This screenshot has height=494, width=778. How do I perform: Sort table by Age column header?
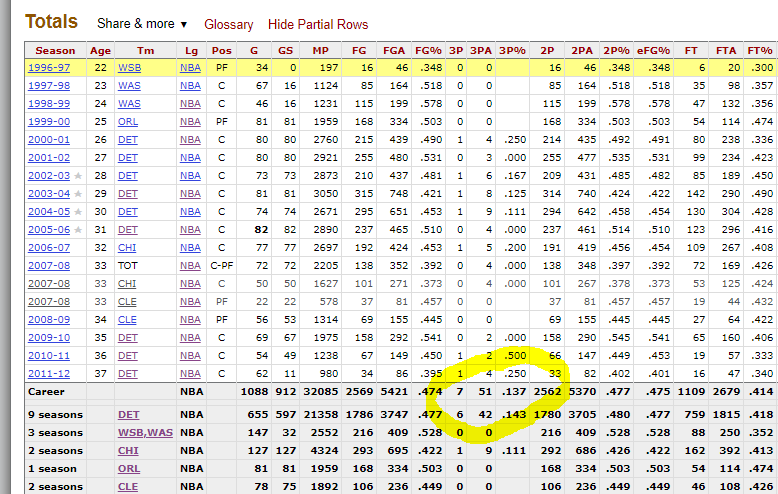[x=100, y=51]
